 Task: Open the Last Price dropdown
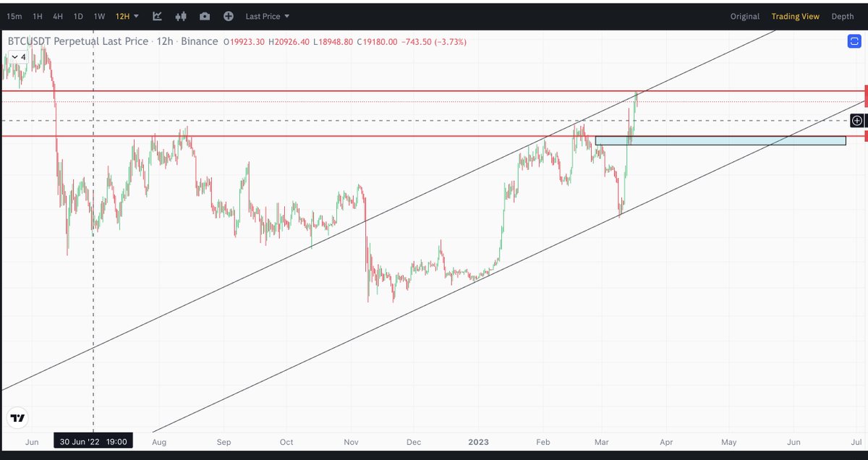[268, 16]
